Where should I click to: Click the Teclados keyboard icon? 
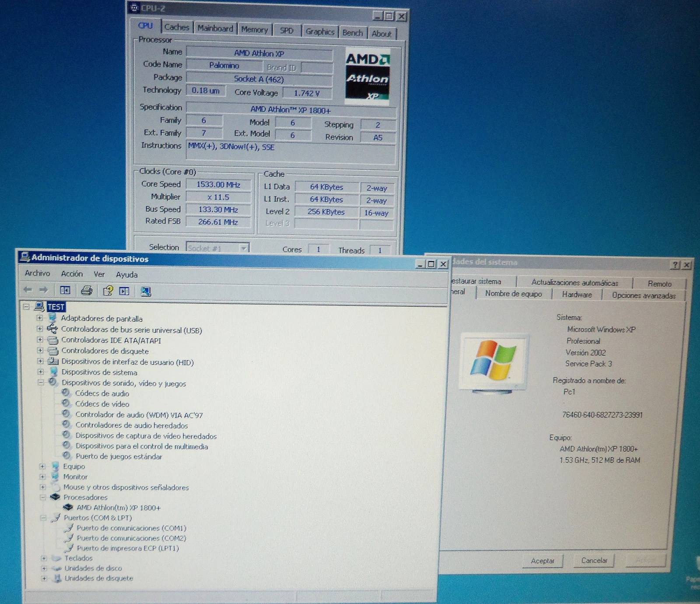(x=56, y=558)
